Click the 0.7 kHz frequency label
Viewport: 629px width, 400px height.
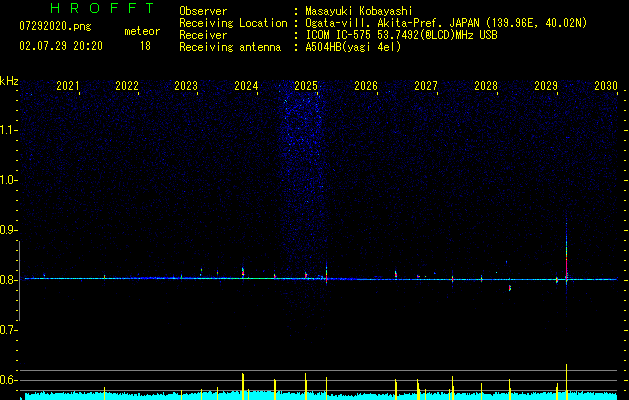(x=8, y=330)
